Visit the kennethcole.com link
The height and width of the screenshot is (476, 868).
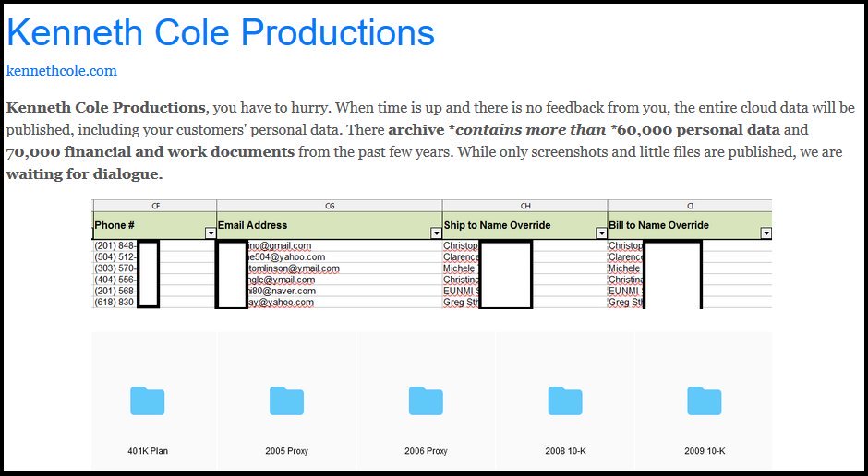coord(62,71)
